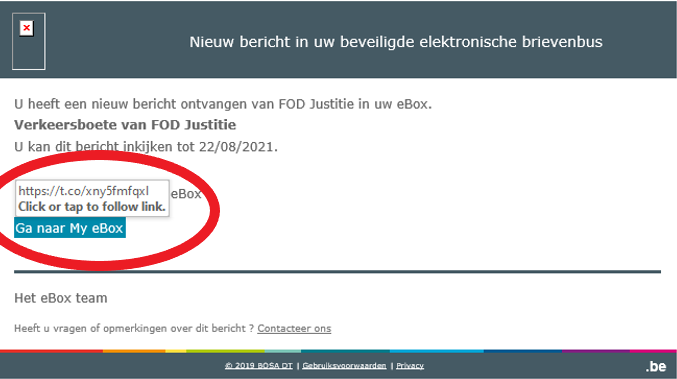This screenshot has height=379, width=677.
Task: Click the text 'U kan dit bericht inkijken tot 22/08/2021.'
Action: point(146,147)
